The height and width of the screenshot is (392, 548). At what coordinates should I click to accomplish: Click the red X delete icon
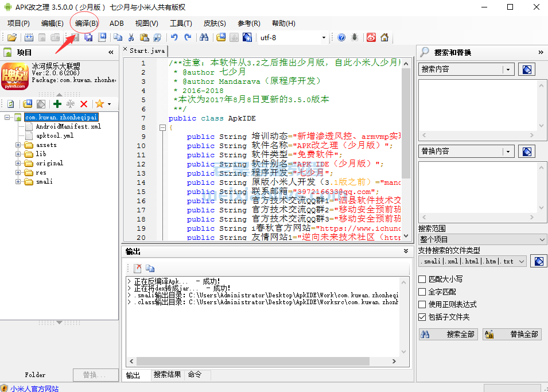click(84, 104)
